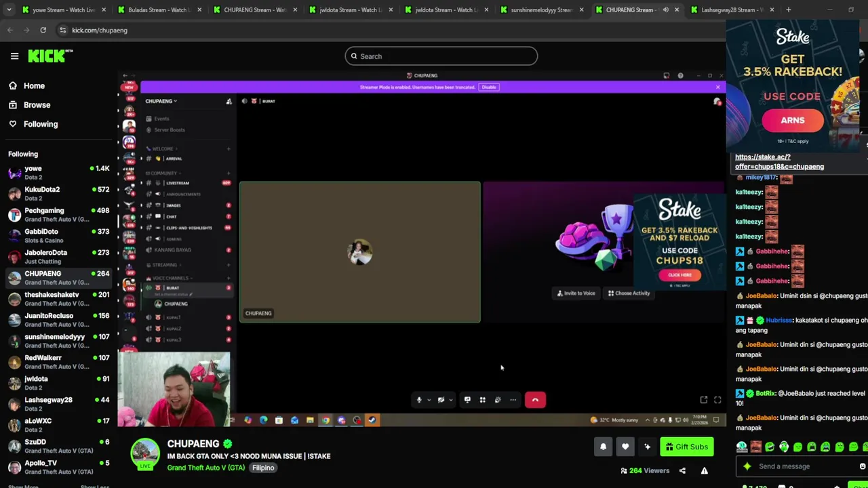This screenshot has width=868, height=488.
Task: Click Invite to Voice in Discord
Action: click(576, 293)
